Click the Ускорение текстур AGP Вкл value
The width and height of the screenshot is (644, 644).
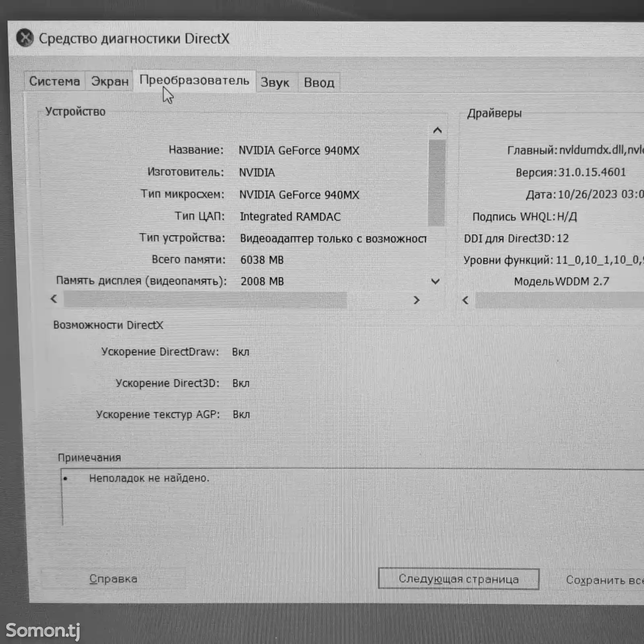click(x=242, y=415)
